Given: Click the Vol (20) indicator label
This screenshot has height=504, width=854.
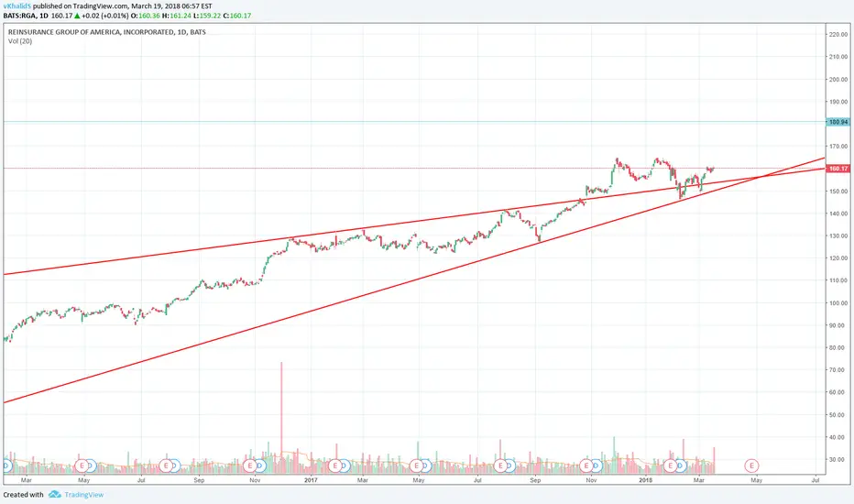Looking at the screenshot, I should pyautogui.click(x=20, y=41).
